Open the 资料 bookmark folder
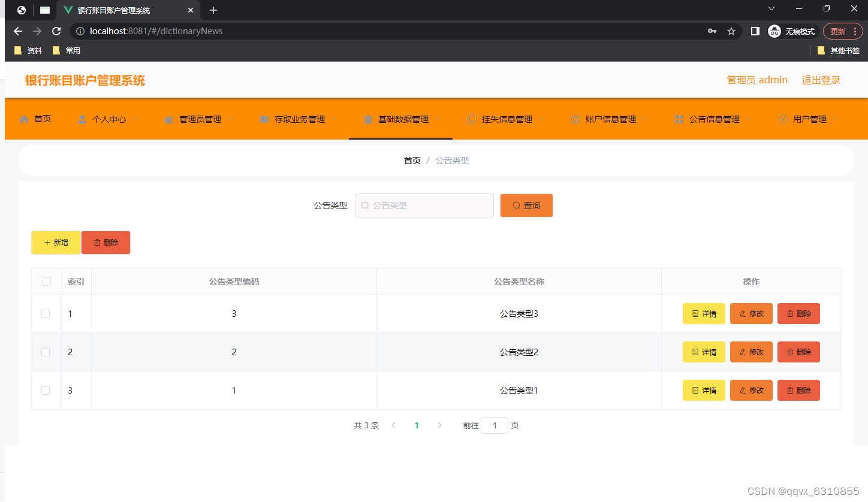Viewport: 868px width, 502px height. point(28,51)
